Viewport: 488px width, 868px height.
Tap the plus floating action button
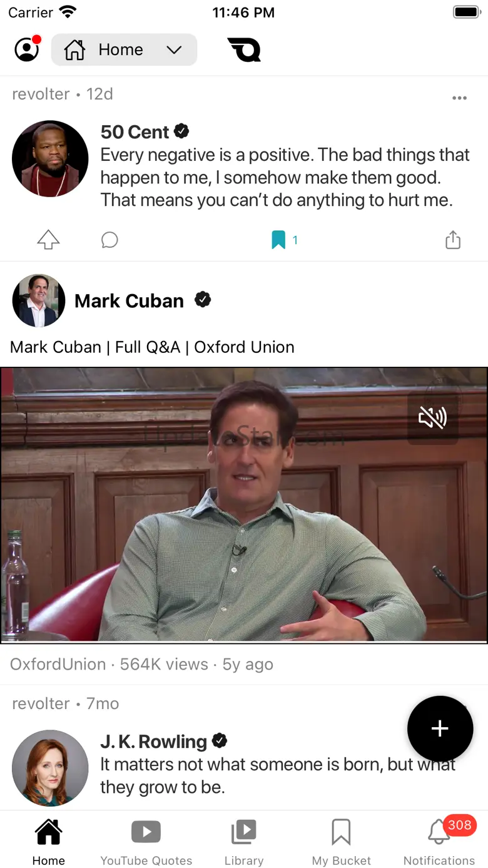coord(440,728)
